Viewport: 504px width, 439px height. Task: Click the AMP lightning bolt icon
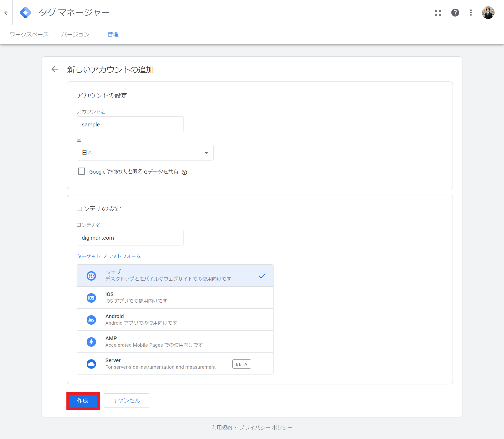(91, 342)
